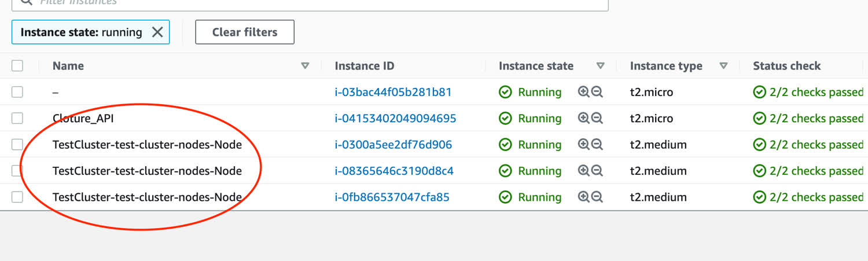Image resolution: width=868 pixels, height=261 pixels.
Task: Click zoom-in filter icon for i-03bac44f05b281b81
Action: (x=584, y=92)
